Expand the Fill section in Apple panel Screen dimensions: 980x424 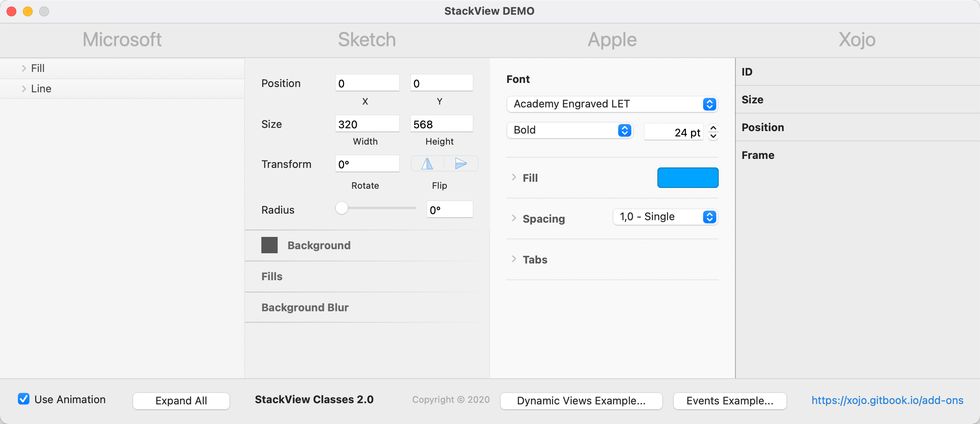tap(514, 177)
